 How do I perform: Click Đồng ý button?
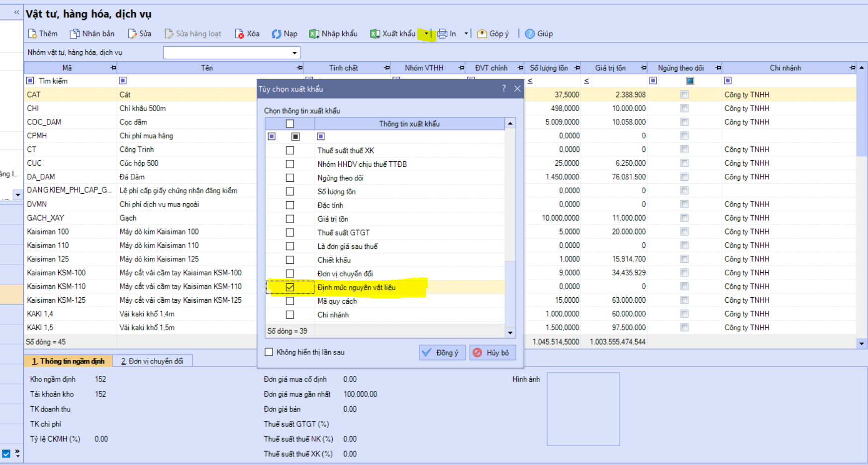coord(442,352)
